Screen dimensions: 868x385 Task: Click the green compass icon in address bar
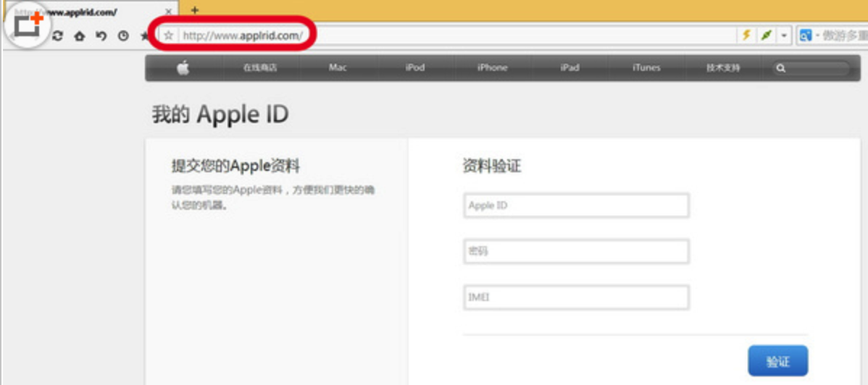coord(766,35)
